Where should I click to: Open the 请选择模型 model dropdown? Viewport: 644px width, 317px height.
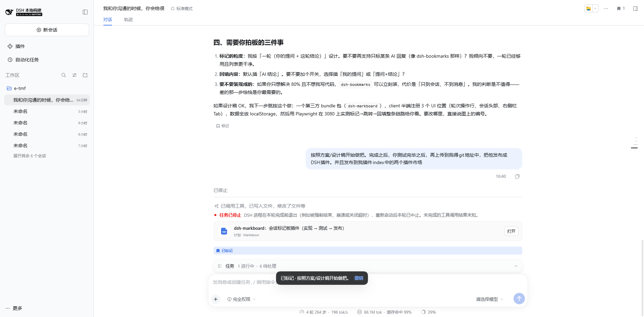click(x=489, y=299)
